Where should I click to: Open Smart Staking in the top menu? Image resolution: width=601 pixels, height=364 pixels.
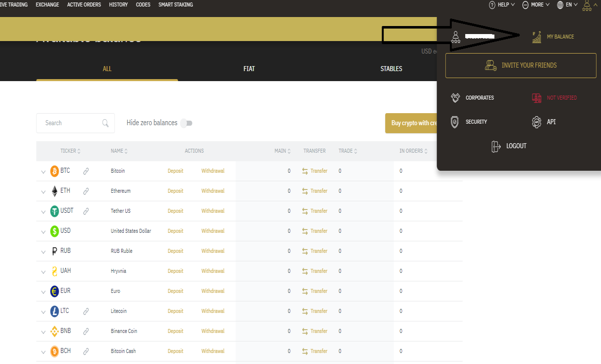(x=176, y=5)
